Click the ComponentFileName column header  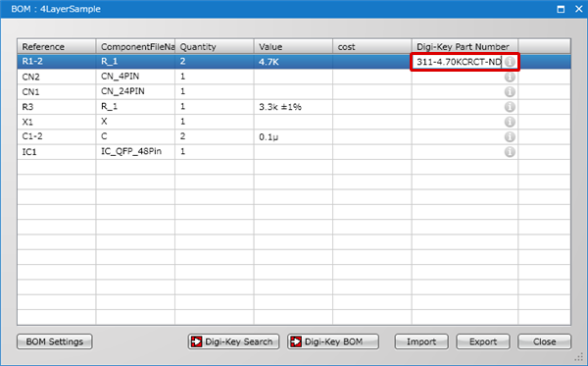pyautogui.click(x=135, y=46)
